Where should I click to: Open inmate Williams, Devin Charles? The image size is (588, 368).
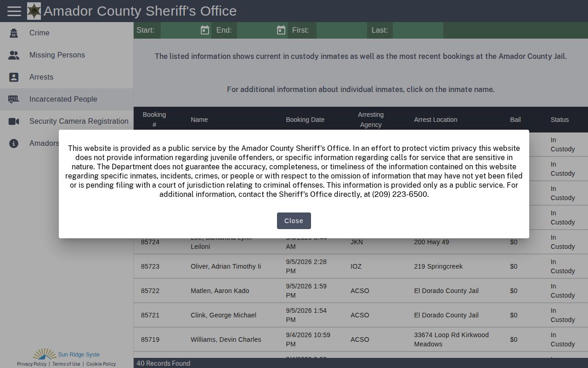(x=226, y=339)
